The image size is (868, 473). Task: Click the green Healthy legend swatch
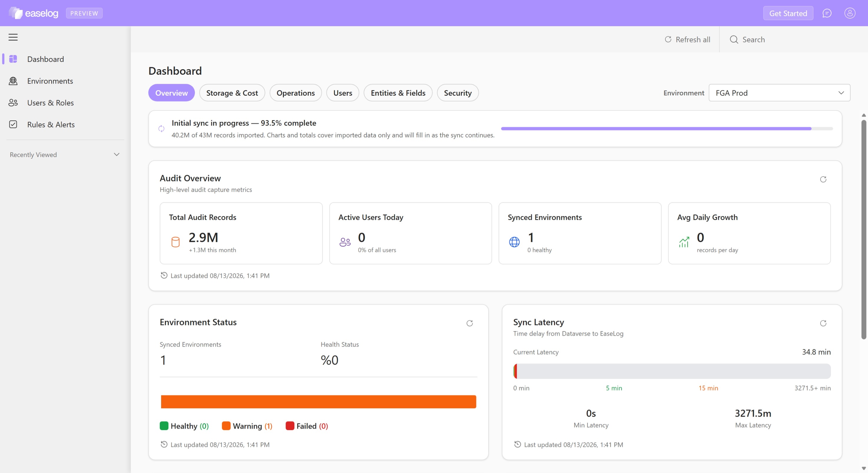coord(164,426)
